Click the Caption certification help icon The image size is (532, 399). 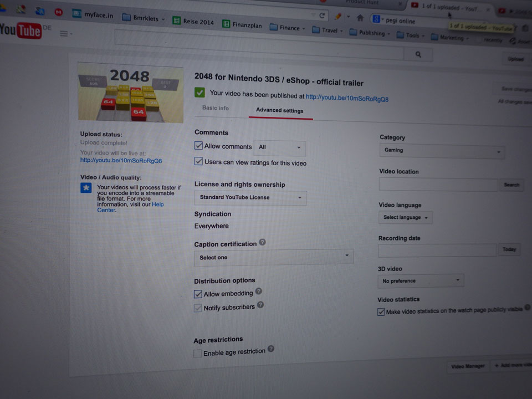262,242
